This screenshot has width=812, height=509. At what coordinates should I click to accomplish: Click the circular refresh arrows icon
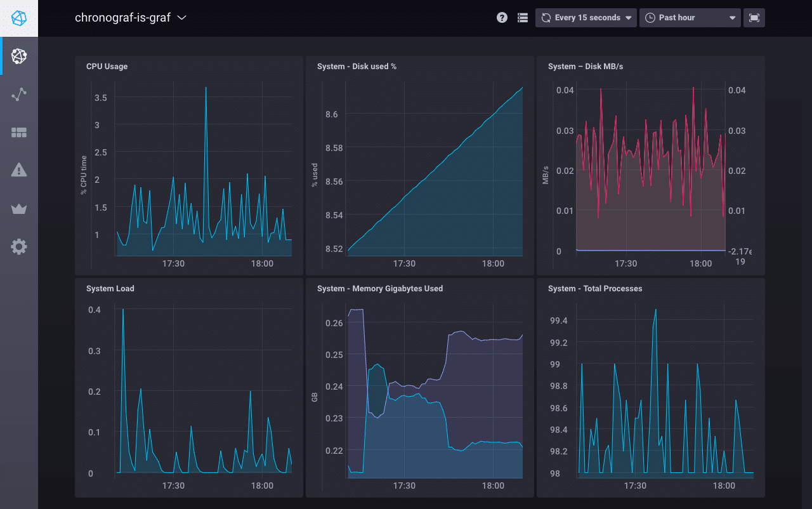(x=546, y=17)
